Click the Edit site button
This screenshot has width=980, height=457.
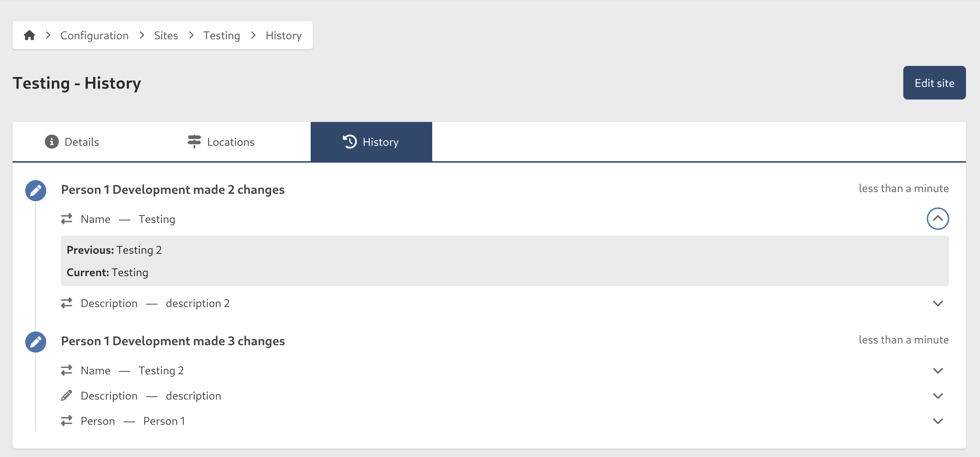coord(934,83)
